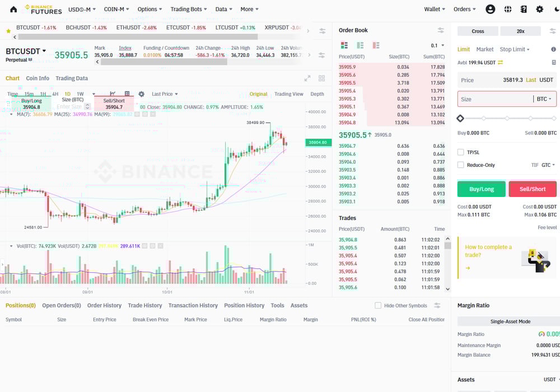Click the Trades list scrollbar down arrow
Image resolution: width=560 pixels, height=392 pixels.
coord(448,289)
